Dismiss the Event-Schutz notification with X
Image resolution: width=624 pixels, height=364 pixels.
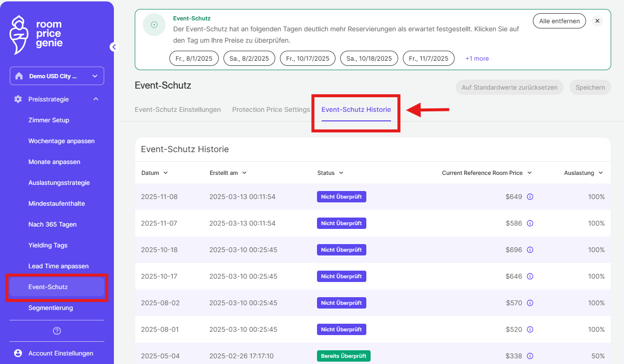point(597,21)
